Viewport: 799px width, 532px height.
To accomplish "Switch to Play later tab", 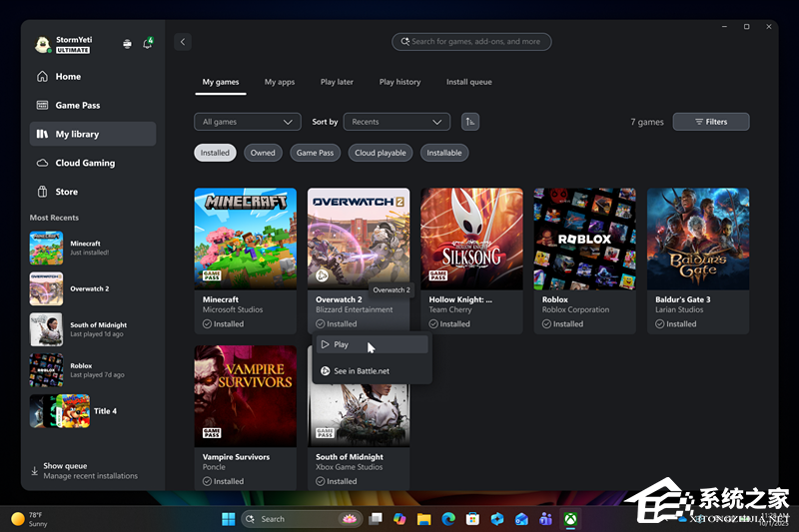I will coord(337,82).
